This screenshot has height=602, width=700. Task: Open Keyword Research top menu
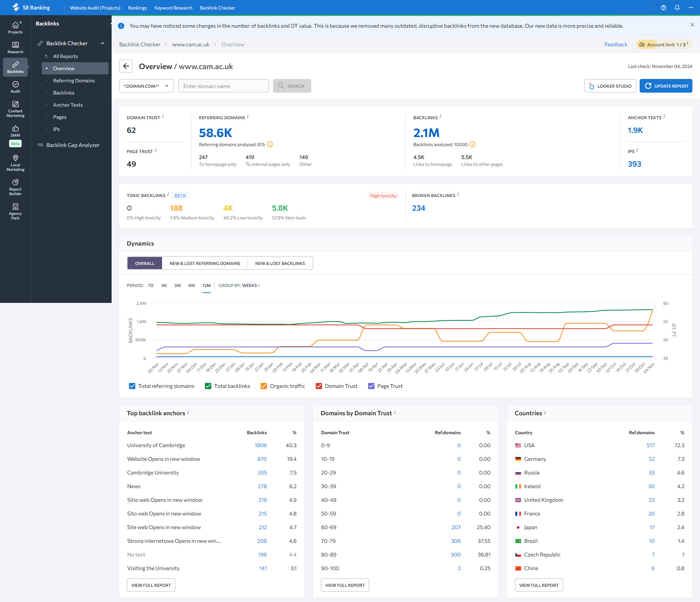(173, 8)
